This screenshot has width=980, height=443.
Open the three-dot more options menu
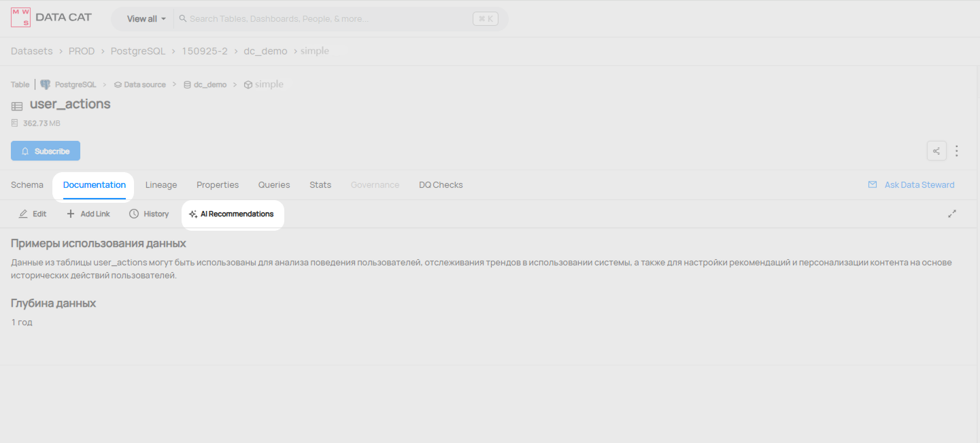[957, 151]
